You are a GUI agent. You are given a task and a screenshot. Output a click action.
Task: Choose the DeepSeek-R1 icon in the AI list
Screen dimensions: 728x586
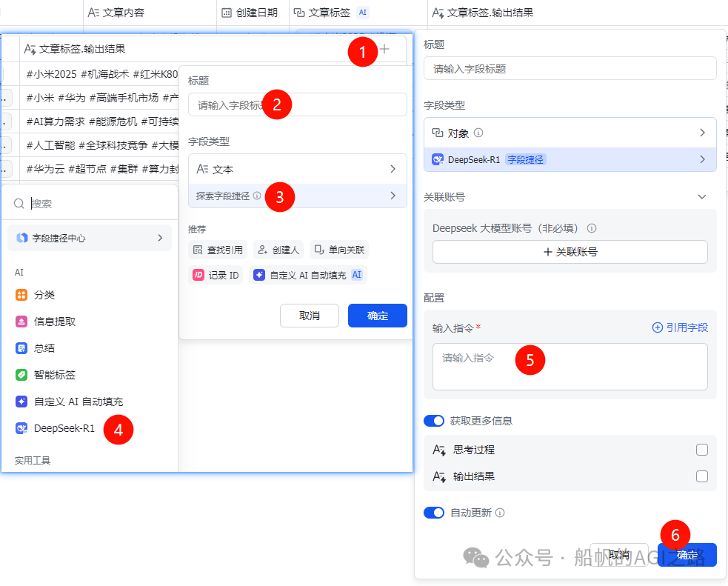click(21, 428)
